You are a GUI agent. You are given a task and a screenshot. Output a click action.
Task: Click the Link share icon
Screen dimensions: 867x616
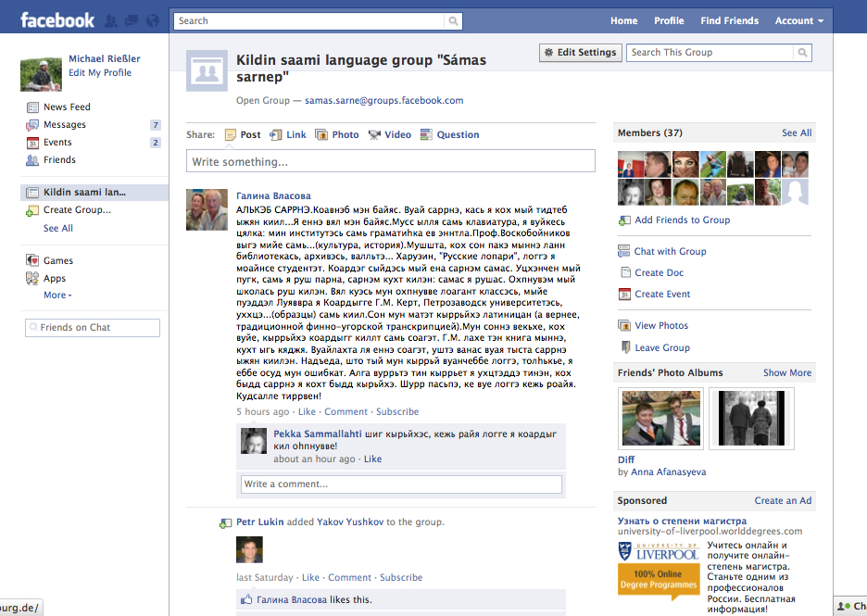click(x=276, y=135)
